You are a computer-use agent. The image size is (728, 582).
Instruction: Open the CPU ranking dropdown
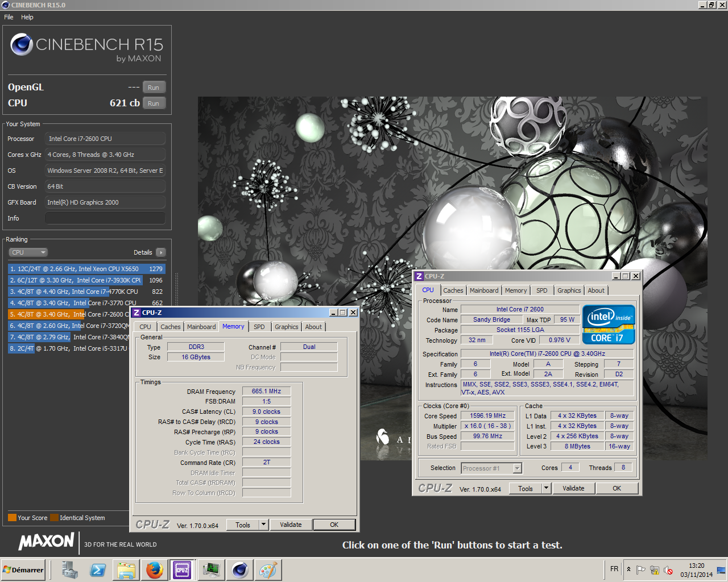pyautogui.click(x=28, y=252)
